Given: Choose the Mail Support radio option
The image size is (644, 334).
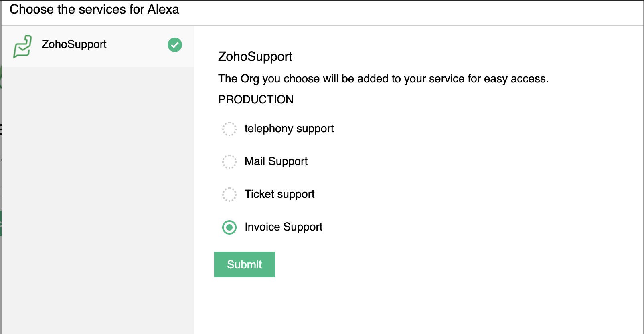Looking at the screenshot, I should click(229, 162).
